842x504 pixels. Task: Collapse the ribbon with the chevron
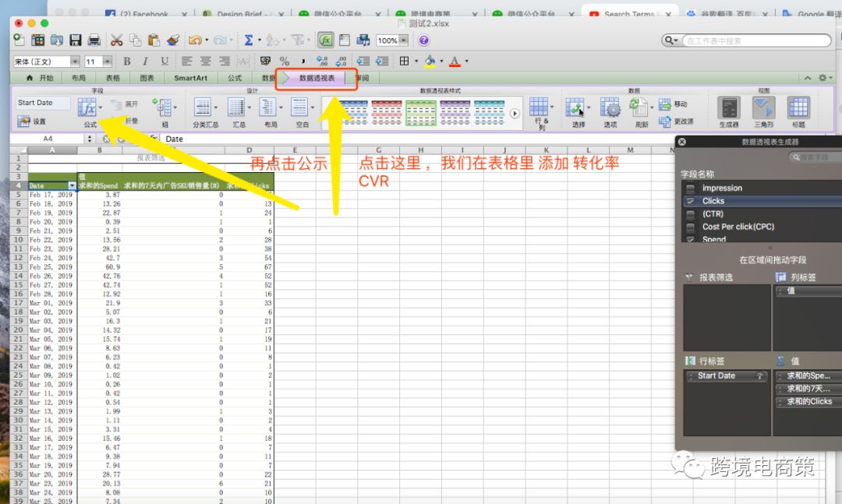(x=808, y=78)
